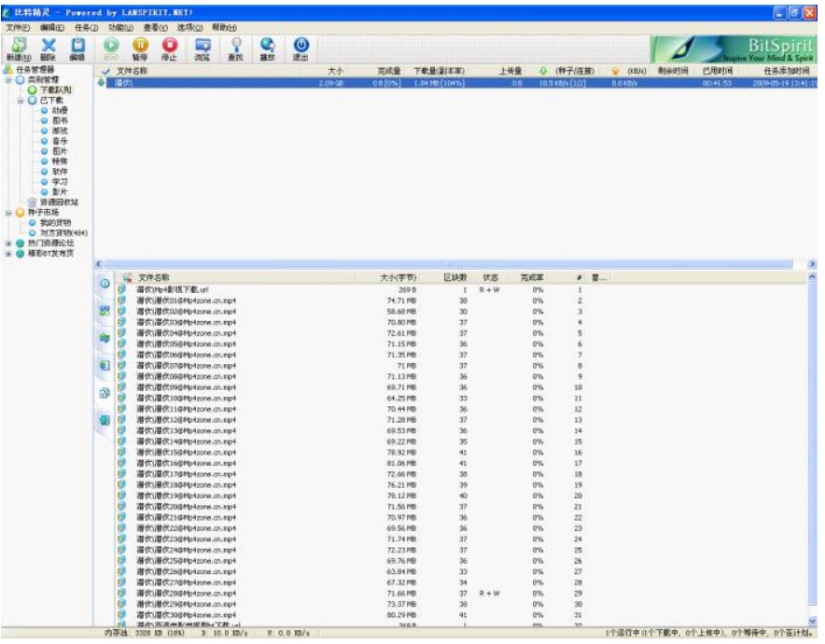Viewport: 825px width, 644px height.
Task: Click the blue 退出 (Exit) power icon
Action: 301,45
